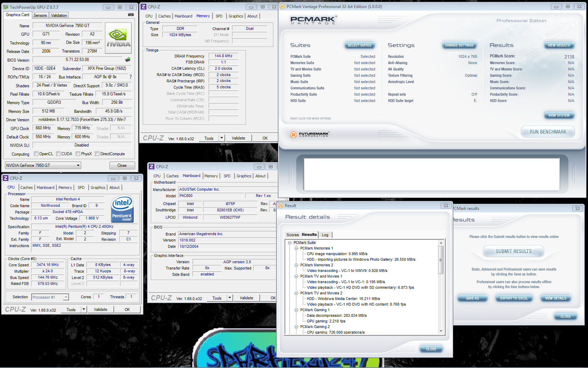Open About tab in CPU-Z CPU window
This screenshot has width=588, height=368.
click(x=114, y=188)
